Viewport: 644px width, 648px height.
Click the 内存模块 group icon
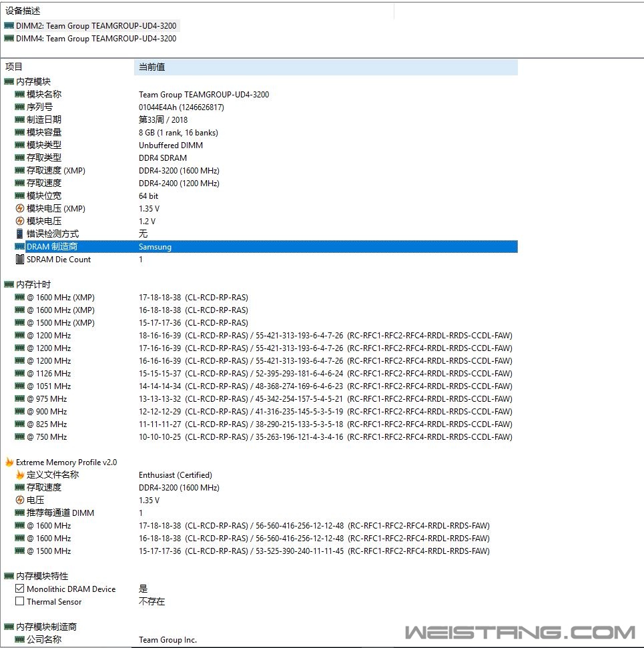click(9, 81)
